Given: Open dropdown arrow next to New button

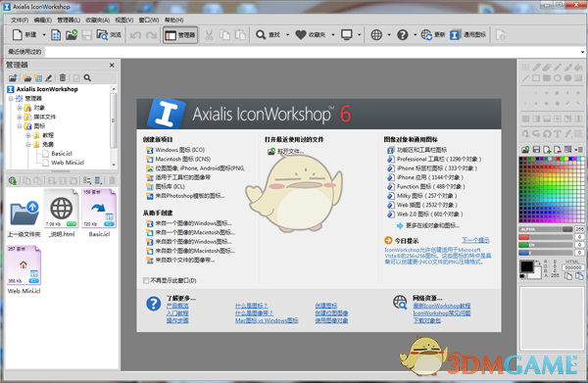Looking at the screenshot, I should coord(44,35).
